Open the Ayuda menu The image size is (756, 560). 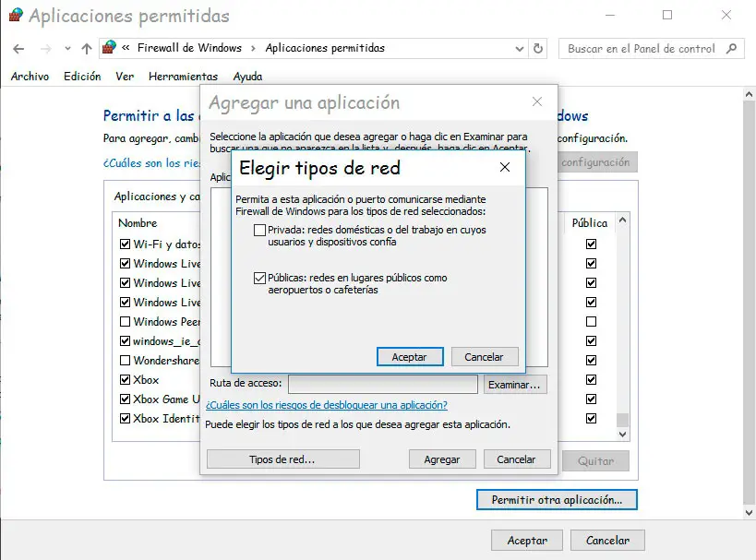(247, 77)
